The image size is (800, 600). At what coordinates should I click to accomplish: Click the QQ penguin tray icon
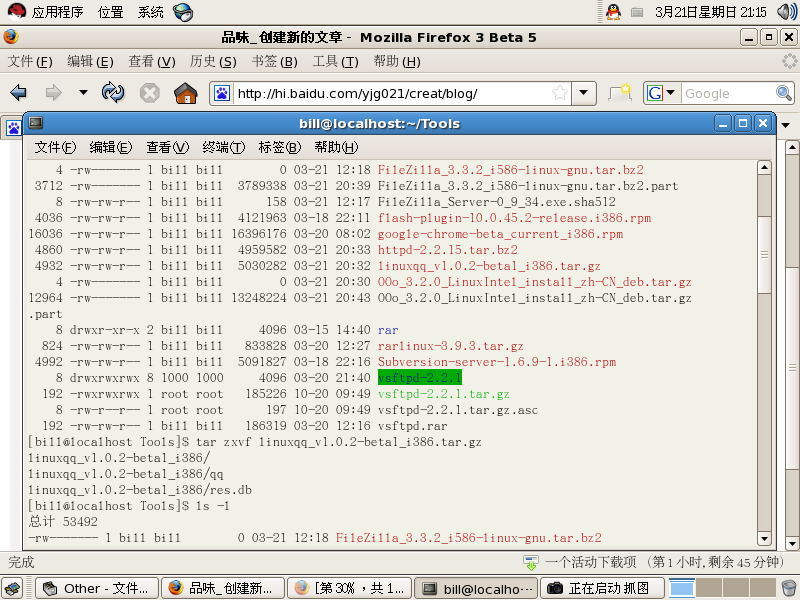[x=613, y=12]
